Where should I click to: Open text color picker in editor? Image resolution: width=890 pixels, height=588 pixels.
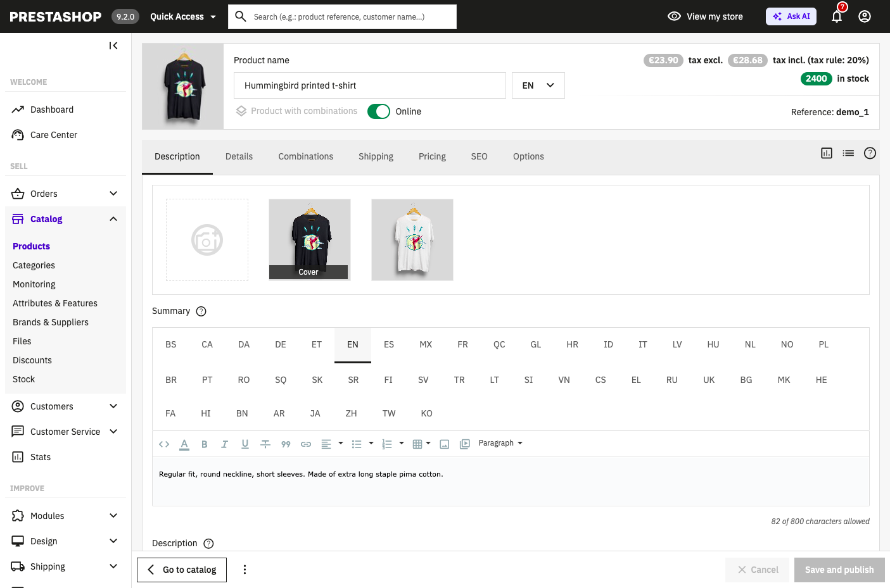click(x=184, y=444)
